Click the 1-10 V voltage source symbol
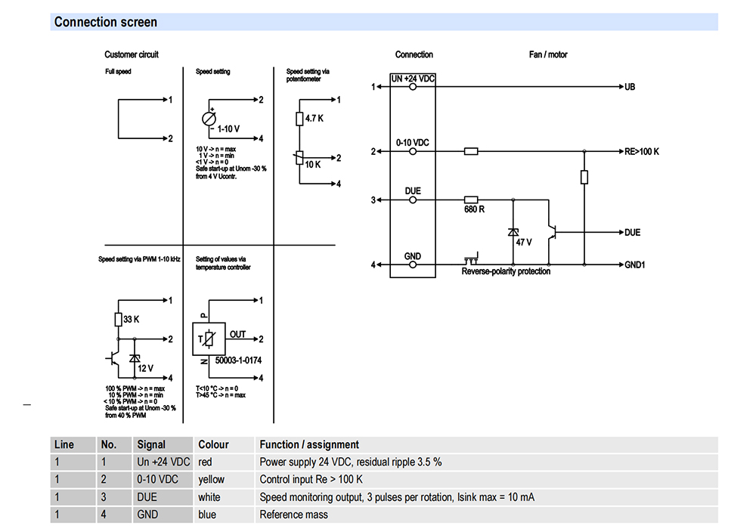The width and height of the screenshot is (756, 532). point(210,119)
